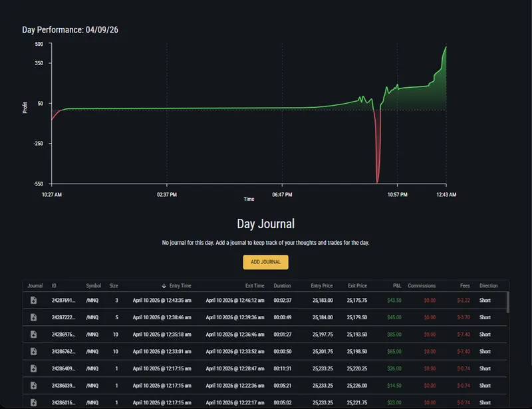Sort table by Fees header

click(465, 286)
